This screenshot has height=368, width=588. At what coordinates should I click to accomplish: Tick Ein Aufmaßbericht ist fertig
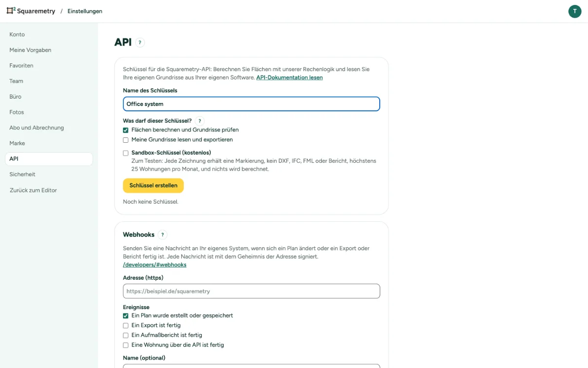[x=125, y=335]
